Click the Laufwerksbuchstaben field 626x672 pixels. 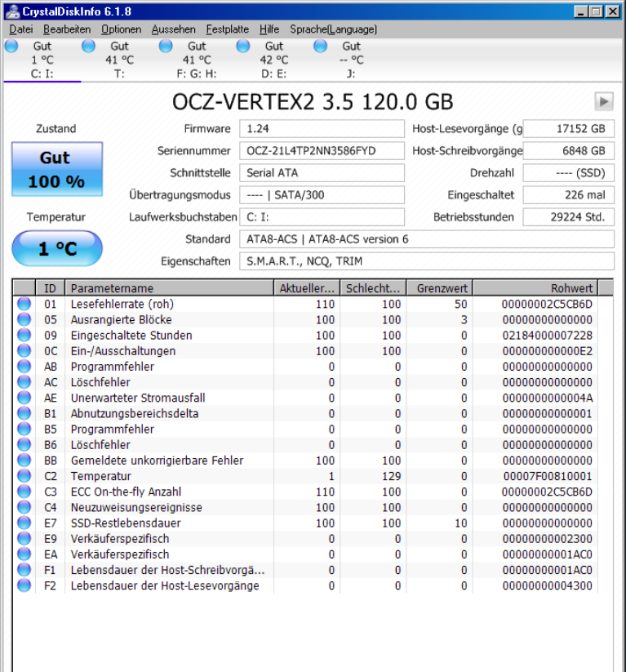point(322,217)
